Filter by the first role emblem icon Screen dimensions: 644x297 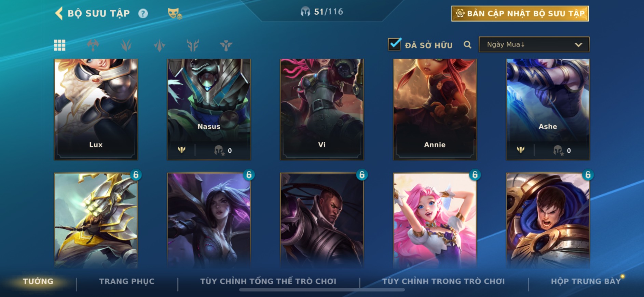[93, 45]
